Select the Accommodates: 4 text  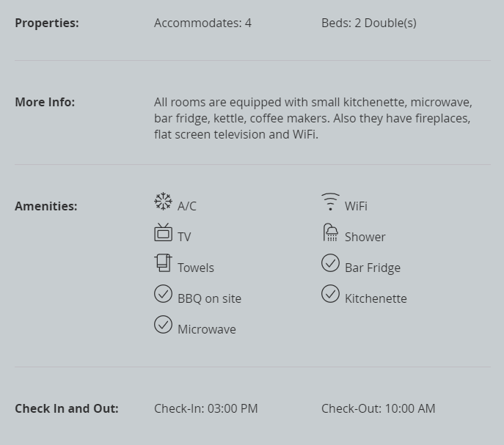(x=202, y=23)
